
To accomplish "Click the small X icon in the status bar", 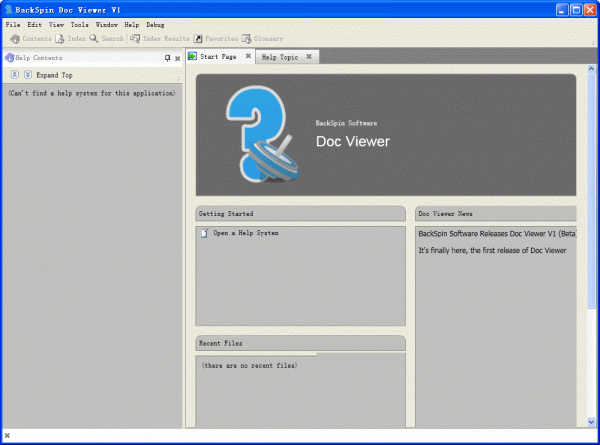I will pyautogui.click(x=7, y=435).
